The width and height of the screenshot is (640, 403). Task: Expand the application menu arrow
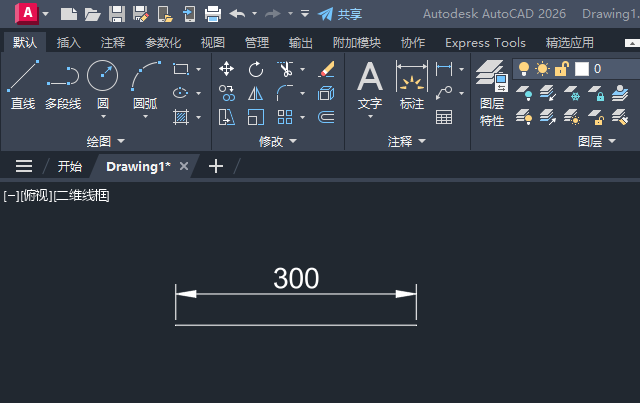click(x=45, y=14)
